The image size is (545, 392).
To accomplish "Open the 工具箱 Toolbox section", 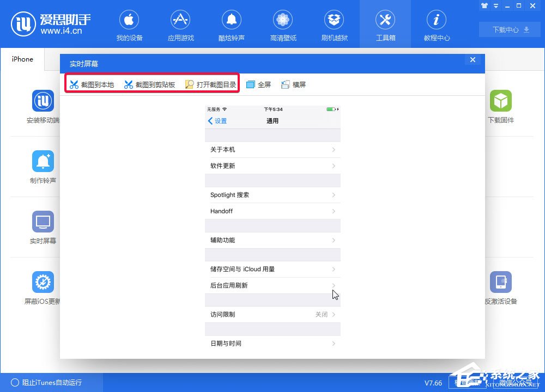I will [x=385, y=24].
